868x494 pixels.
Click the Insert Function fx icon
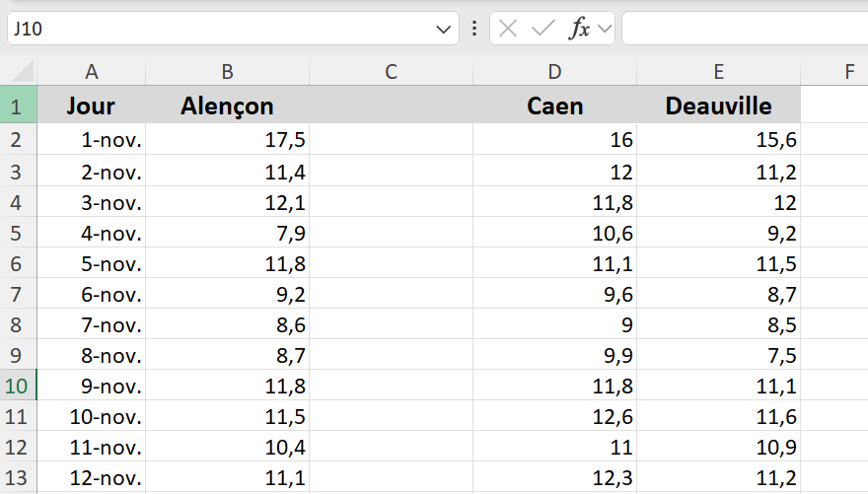click(580, 29)
